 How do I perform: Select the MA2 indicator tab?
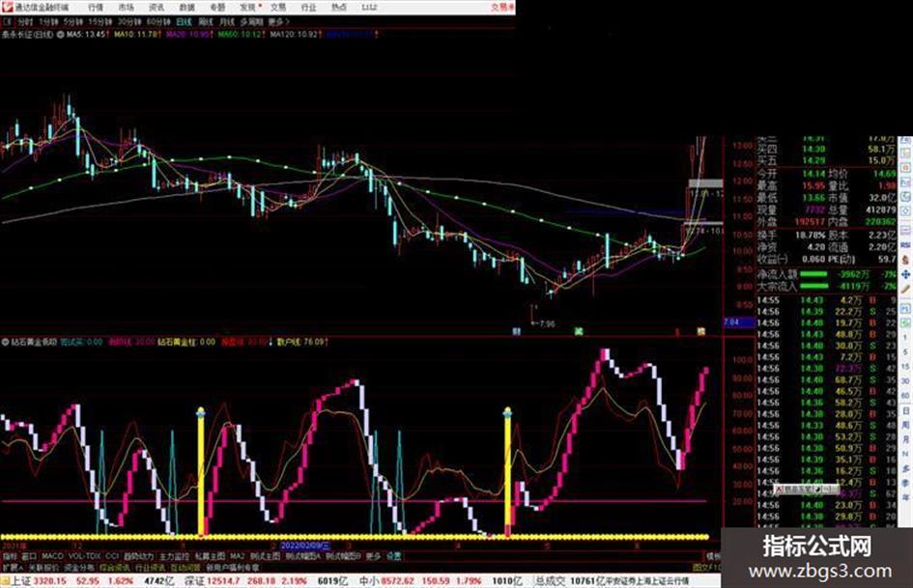click(238, 556)
